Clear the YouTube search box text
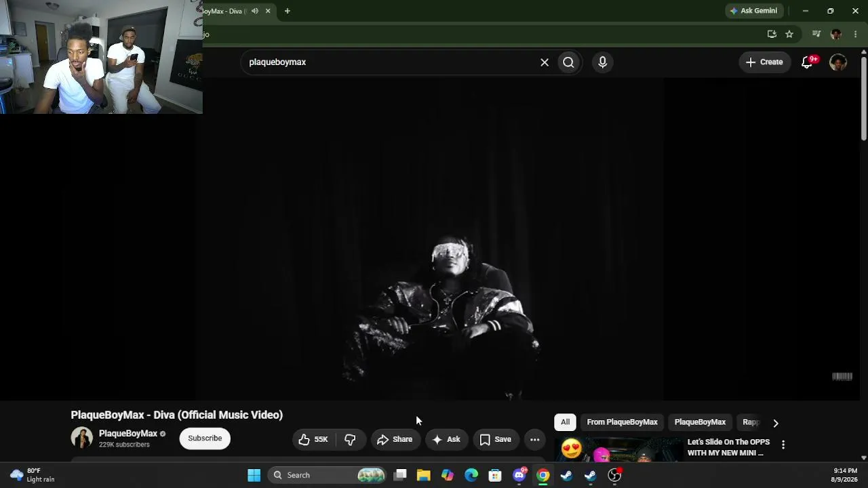868x488 pixels. pos(545,62)
